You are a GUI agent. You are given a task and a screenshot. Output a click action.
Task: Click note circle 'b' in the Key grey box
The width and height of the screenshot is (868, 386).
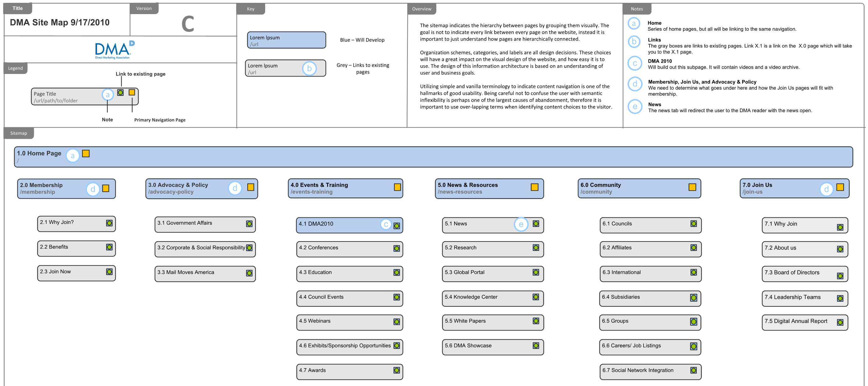309,69
